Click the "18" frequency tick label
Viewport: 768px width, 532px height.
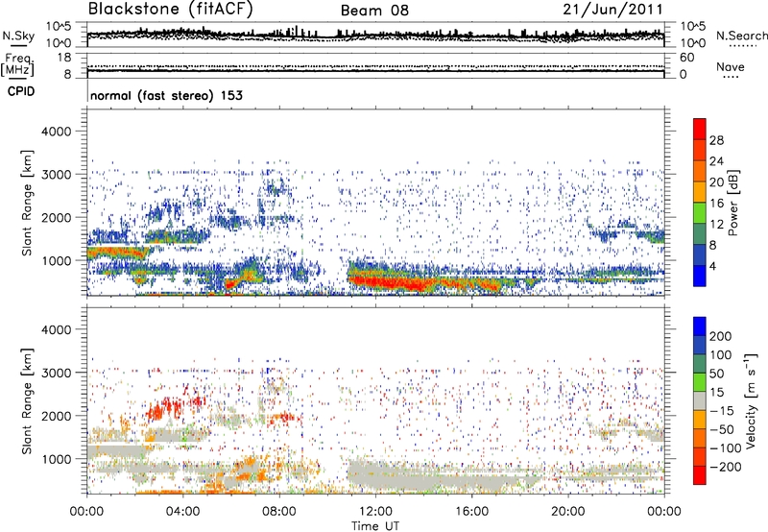64,58
